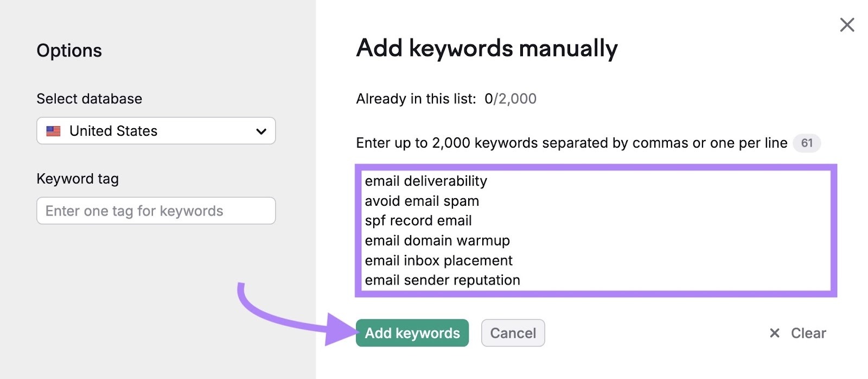868x379 pixels.
Task: Select the email deliverability keyword line
Action: coord(425,181)
